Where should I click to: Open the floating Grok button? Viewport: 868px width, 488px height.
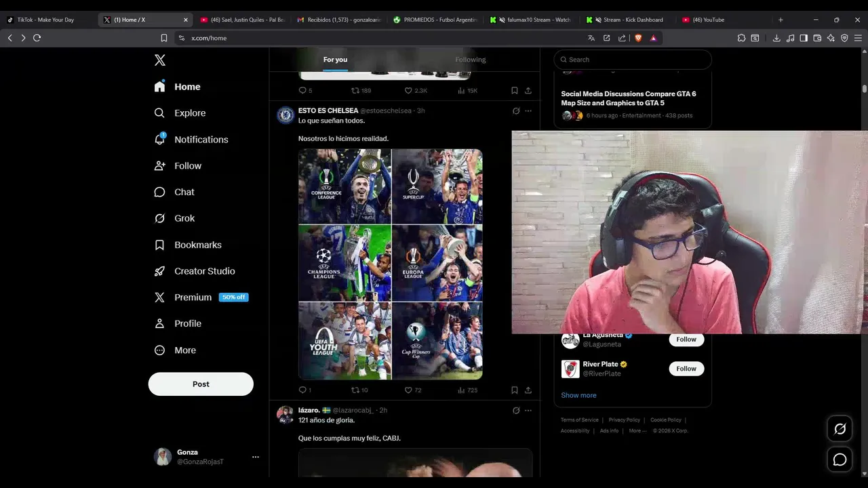840,429
